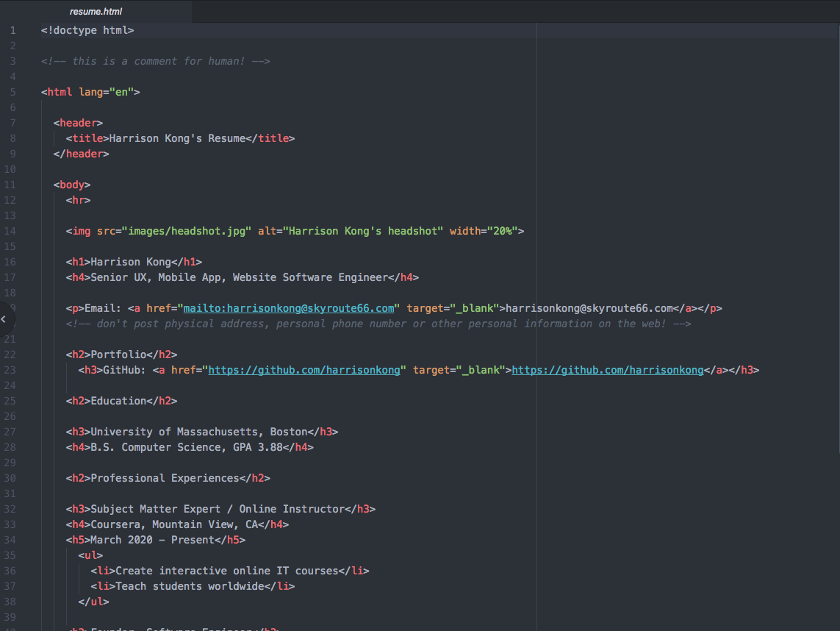
Task: Click line number 14 in the gutter
Action: pos(10,231)
